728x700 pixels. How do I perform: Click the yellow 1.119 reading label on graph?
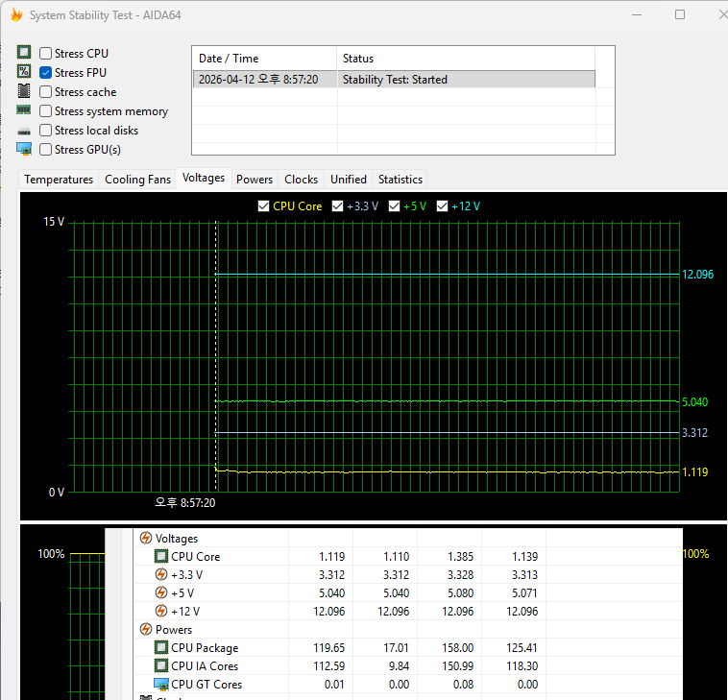pyautogui.click(x=694, y=472)
